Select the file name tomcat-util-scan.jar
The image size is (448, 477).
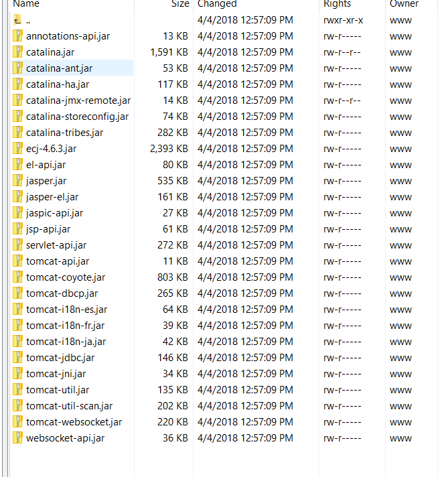(70, 406)
